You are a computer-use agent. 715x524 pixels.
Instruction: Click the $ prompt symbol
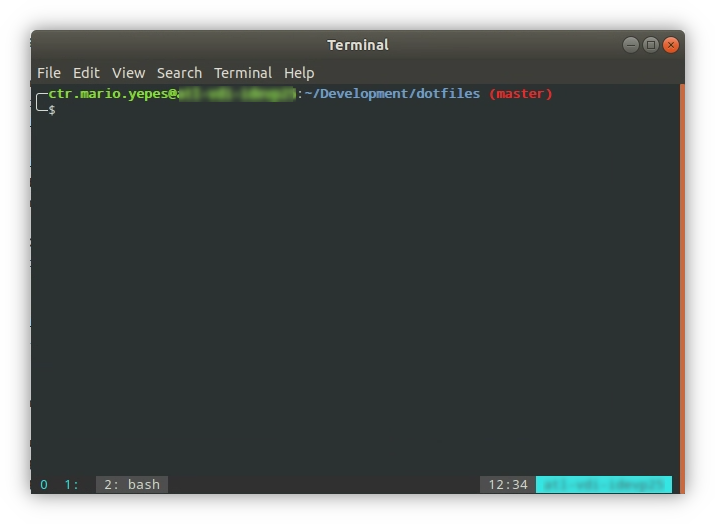point(52,110)
